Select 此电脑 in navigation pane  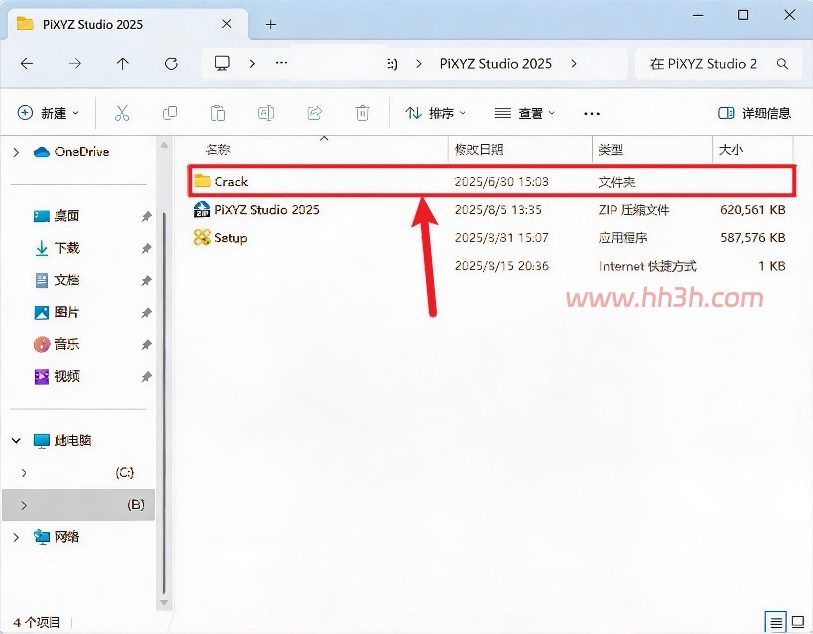(x=63, y=440)
